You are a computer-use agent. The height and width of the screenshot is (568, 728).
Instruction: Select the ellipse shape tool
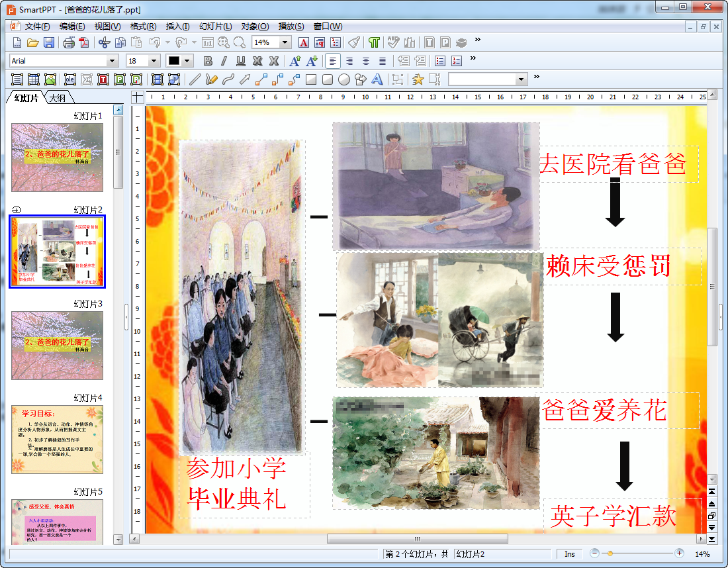pos(344,79)
